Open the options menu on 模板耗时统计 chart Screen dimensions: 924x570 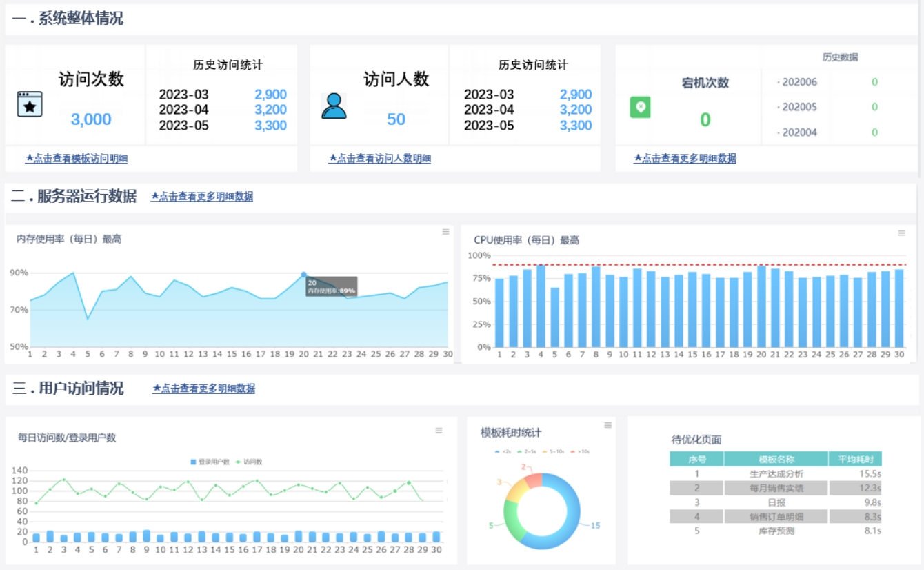tap(607, 426)
